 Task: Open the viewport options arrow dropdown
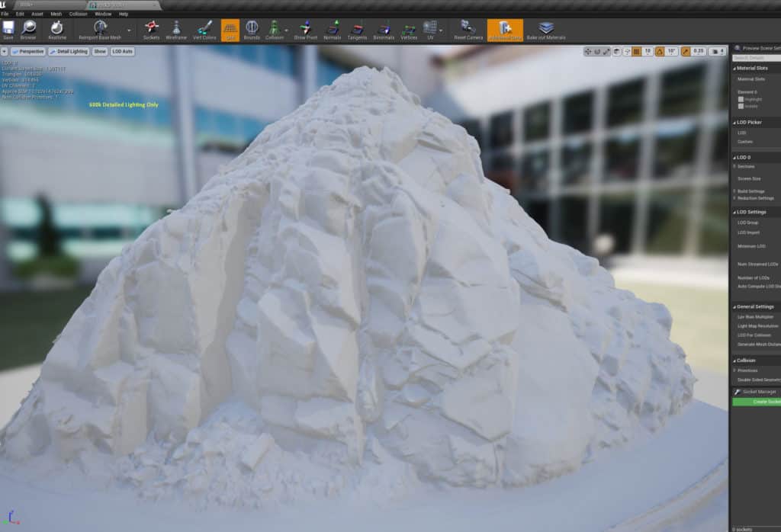(4, 51)
